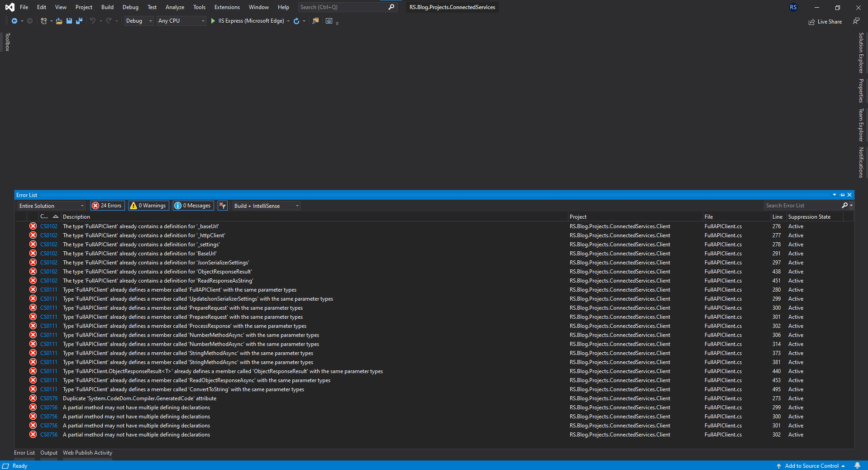Open the Entire Solution scope dropdown
Viewport: 868px width, 470px height.
click(x=52, y=206)
